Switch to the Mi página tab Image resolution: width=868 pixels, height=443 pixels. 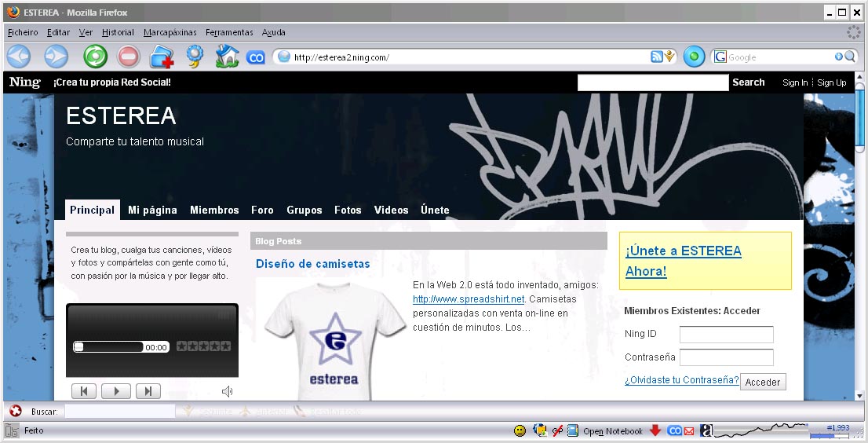(152, 210)
